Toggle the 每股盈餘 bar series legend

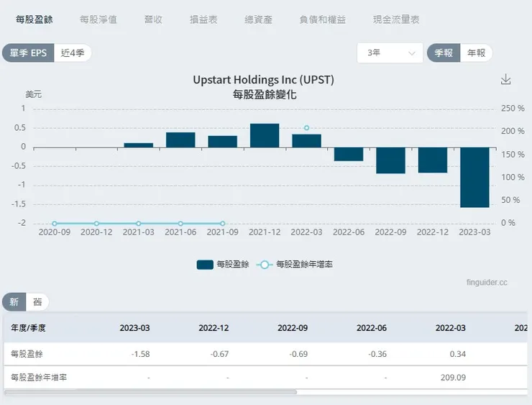click(x=223, y=265)
